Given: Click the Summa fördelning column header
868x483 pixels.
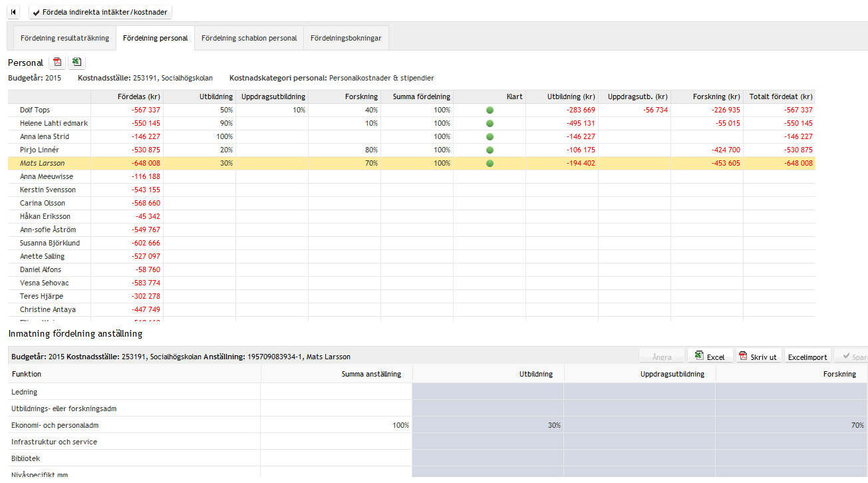Looking at the screenshot, I should tap(417, 96).
